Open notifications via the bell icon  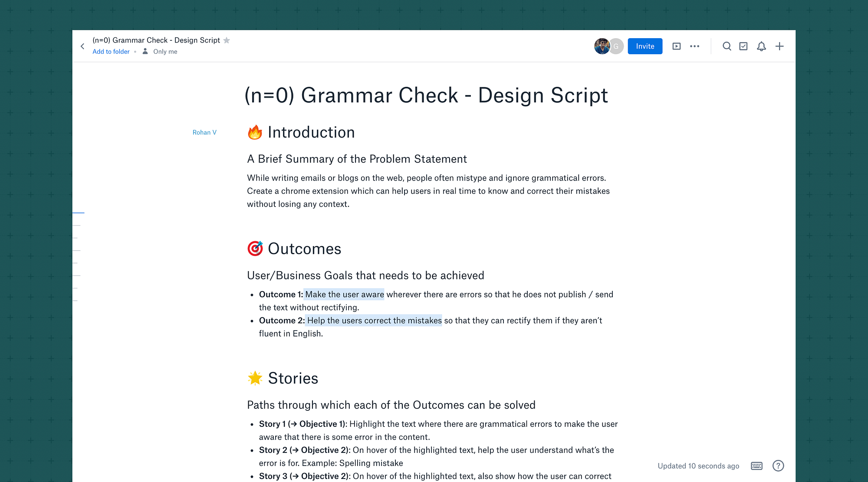(x=761, y=46)
